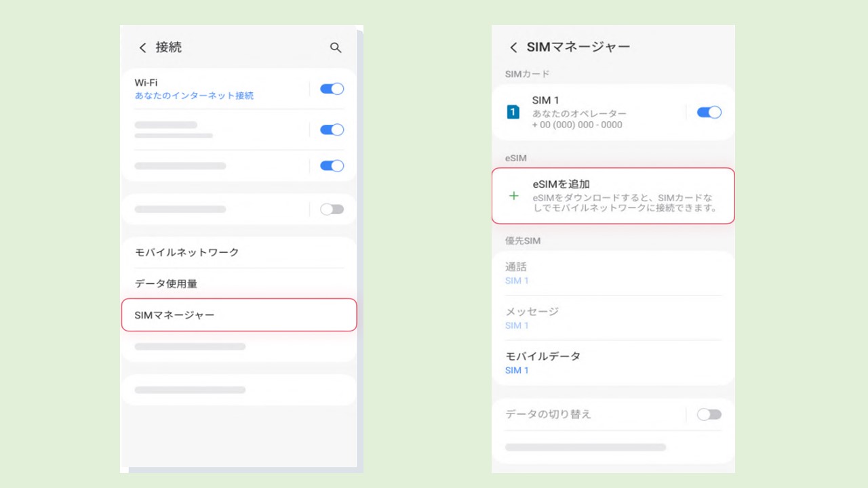Tap the green plus icon for eSIM
Image resolution: width=868 pixels, height=488 pixels.
(x=513, y=196)
